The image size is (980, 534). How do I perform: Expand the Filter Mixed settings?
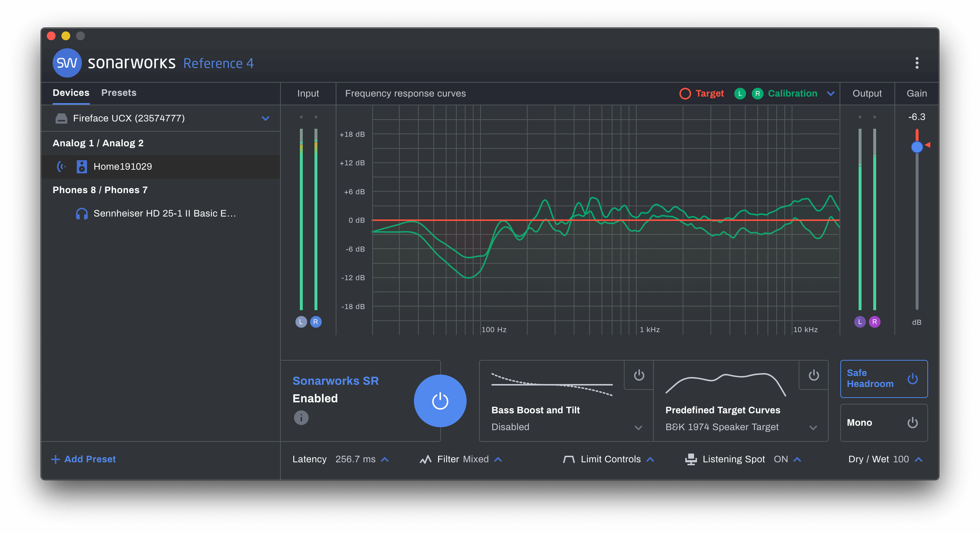point(498,459)
